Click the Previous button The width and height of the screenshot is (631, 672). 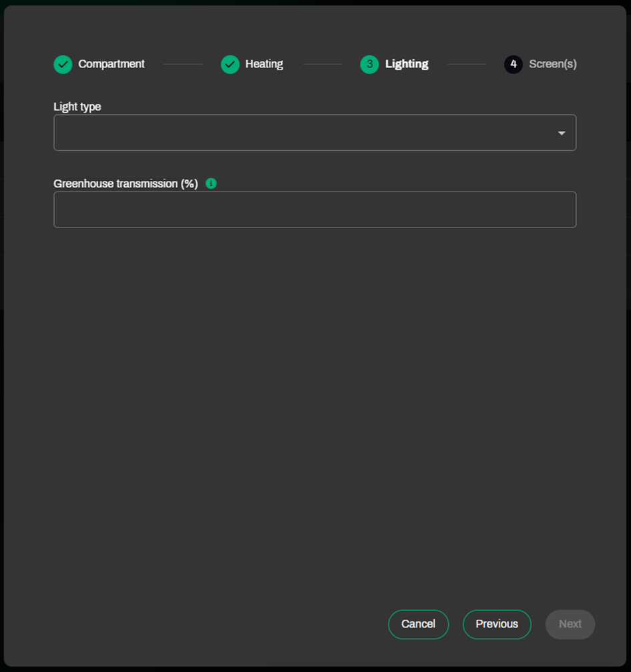(497, 624)
